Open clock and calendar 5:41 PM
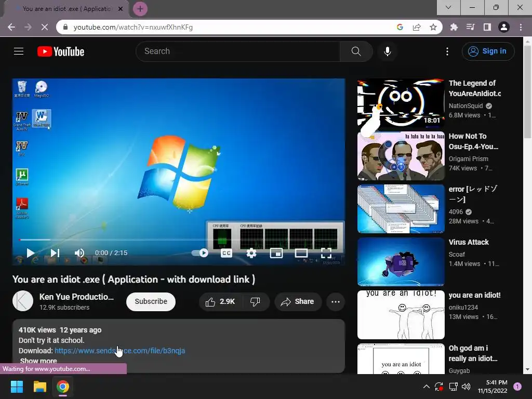 point(493,387)
